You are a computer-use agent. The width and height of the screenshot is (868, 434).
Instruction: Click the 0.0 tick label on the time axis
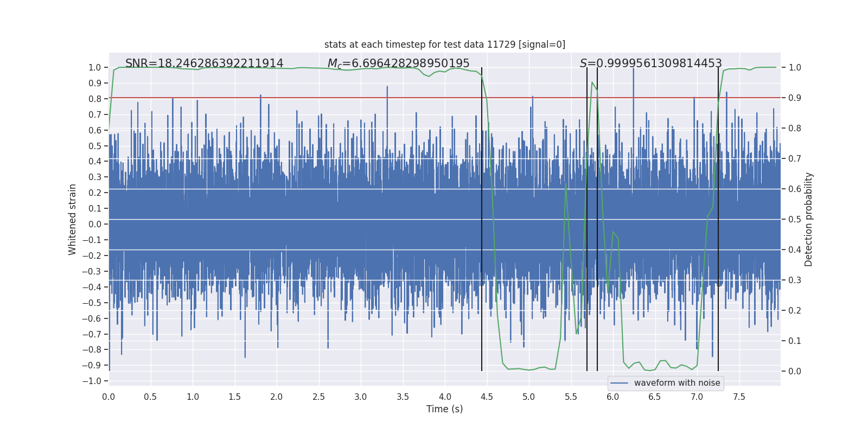pyautogui.click(x=108, y=397)
